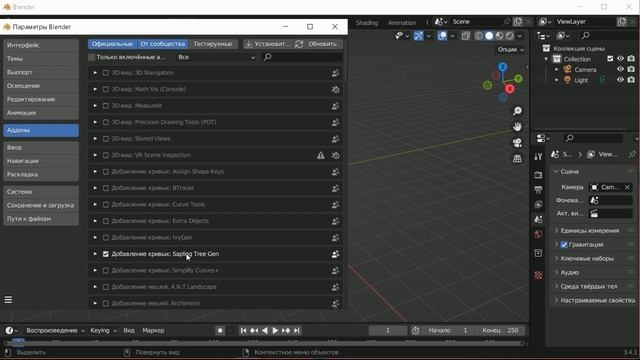Toggle perspective/orthographic grid icon
The image size is (640, 360).
click(517, 159)
